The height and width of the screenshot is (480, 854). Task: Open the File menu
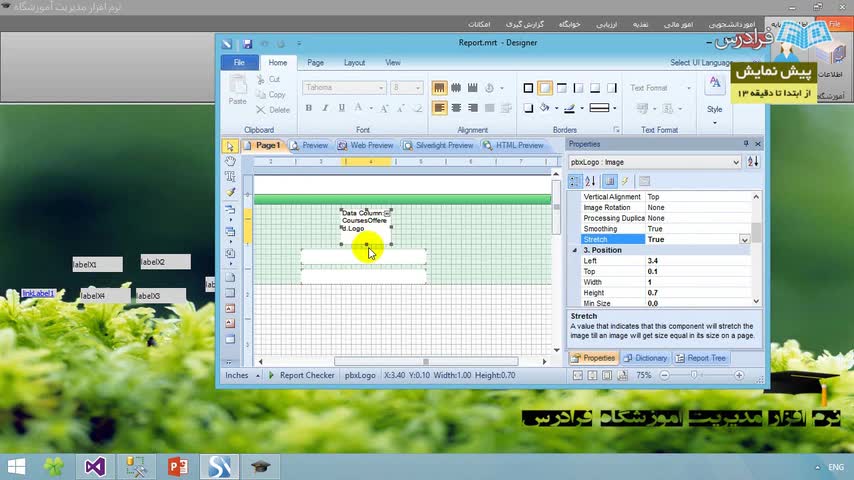[239, 63]
